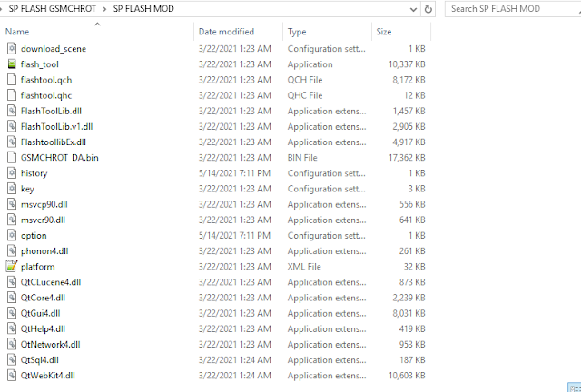Select the file named FlashToolLib.v1.dll
Screen dimensions: 581x392
(x=56, y=127)
